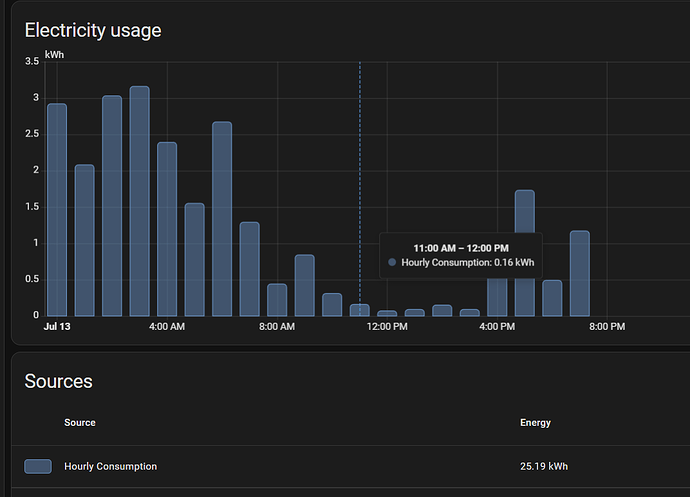Click the Energy column header
Screen dimensions: 690x497
coord(535,423)
